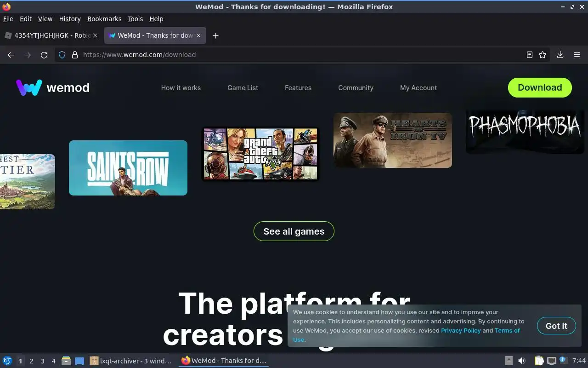Toggle reader view icon in address bar
The height and width of the screenshot is (368, 588).
pos(530,55)
